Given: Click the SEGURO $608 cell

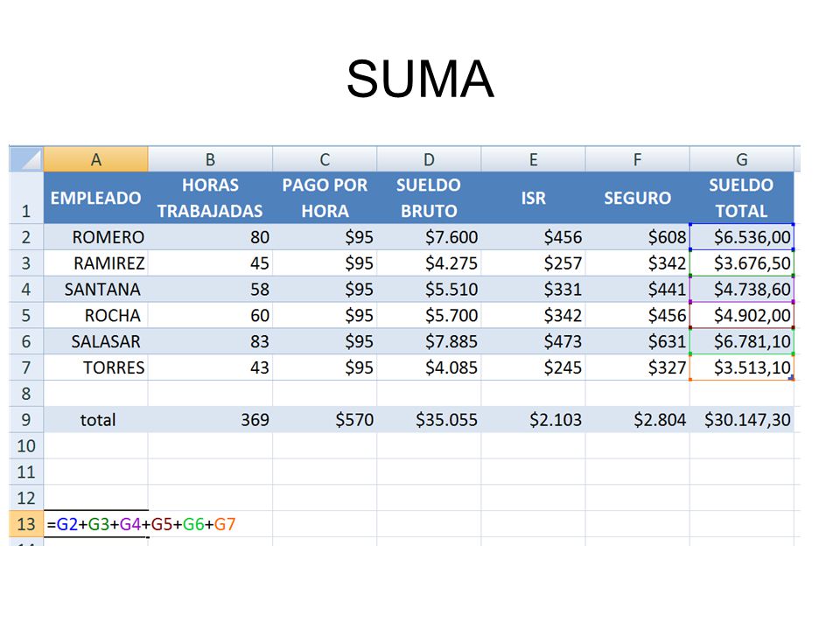Looking at the screenshot, I should [637, 237].
